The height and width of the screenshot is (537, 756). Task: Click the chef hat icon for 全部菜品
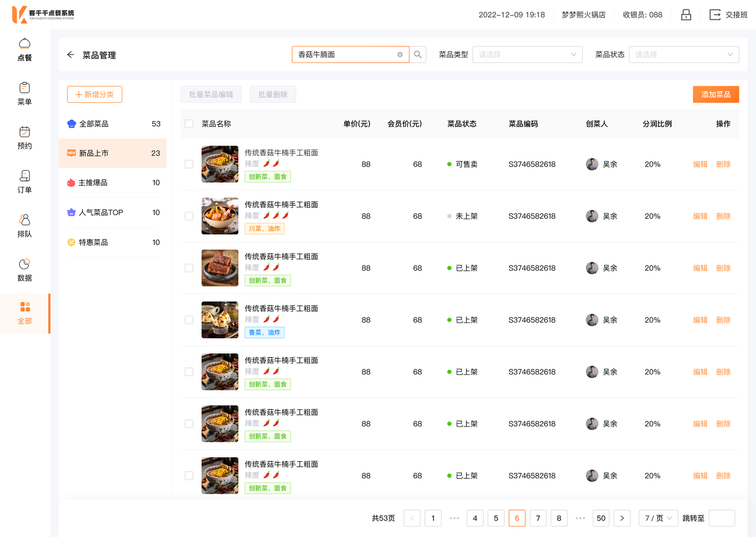71,124
